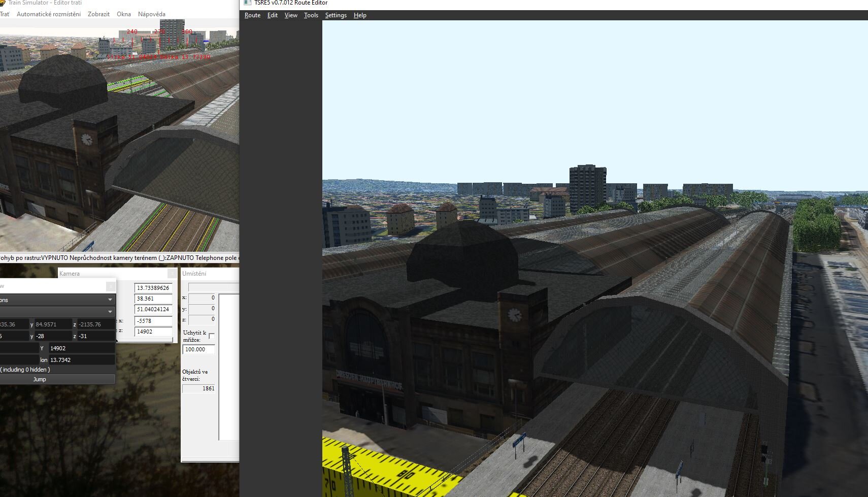Open the Edit menu in TSRE5
Viewport: 868px width, 497px height.
click(273, 15)
